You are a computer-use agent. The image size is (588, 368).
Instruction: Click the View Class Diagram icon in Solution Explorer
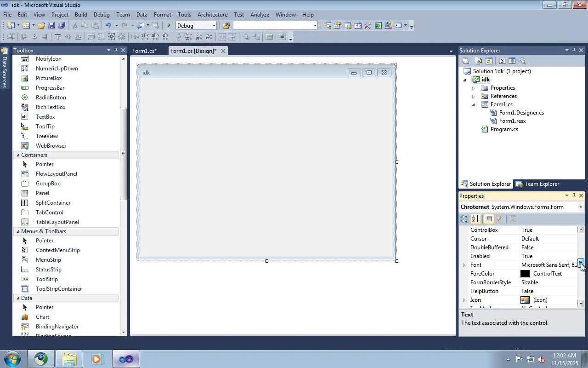click(x=521, y=61)
